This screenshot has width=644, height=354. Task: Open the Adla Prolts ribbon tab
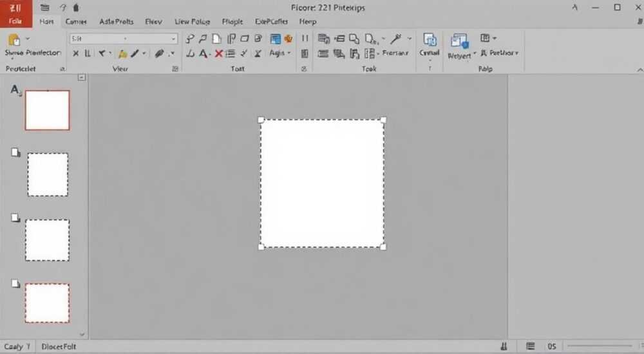tap(116, 21)
